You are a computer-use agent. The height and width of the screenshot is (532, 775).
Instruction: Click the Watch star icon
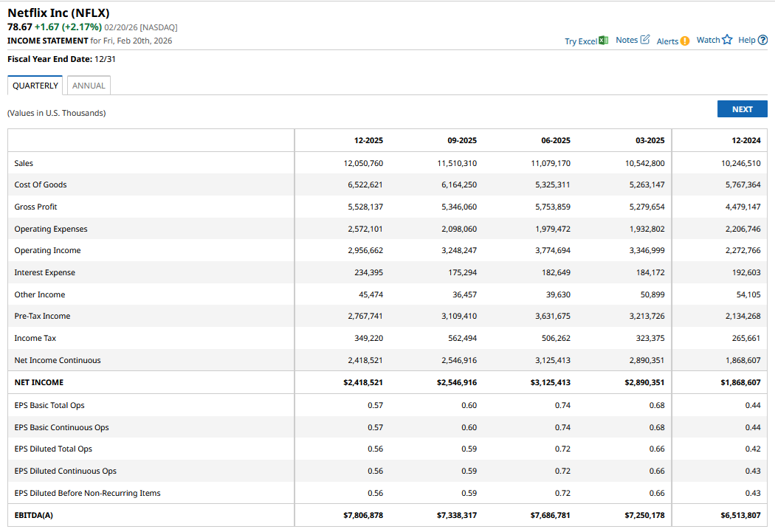point(727,40)
